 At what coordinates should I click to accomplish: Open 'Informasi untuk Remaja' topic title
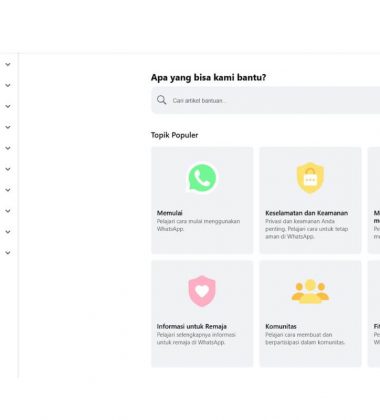point(192,326)
